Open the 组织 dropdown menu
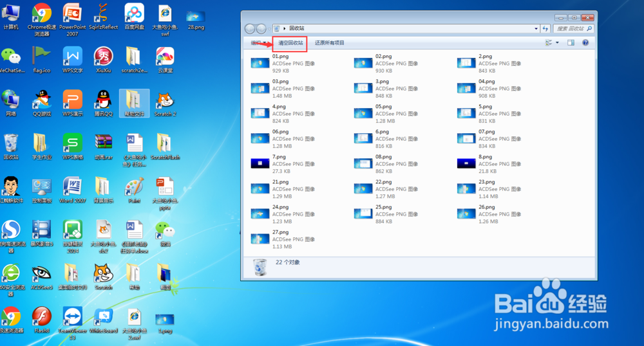The image size is (644, 346). point(259,42)
